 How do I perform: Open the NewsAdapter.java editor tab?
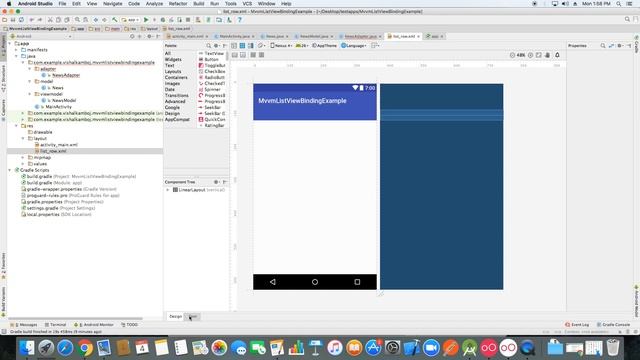click(361, 36)
